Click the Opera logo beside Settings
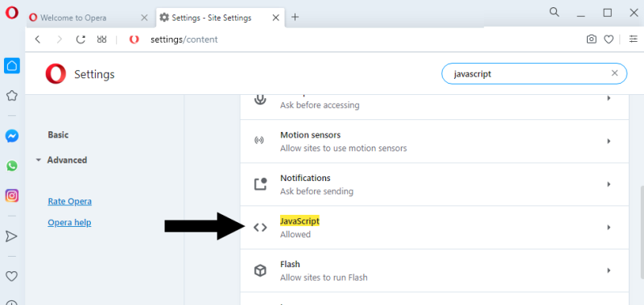Image resolution: width=644 pixels, height=305 pixels. (56, 74)
